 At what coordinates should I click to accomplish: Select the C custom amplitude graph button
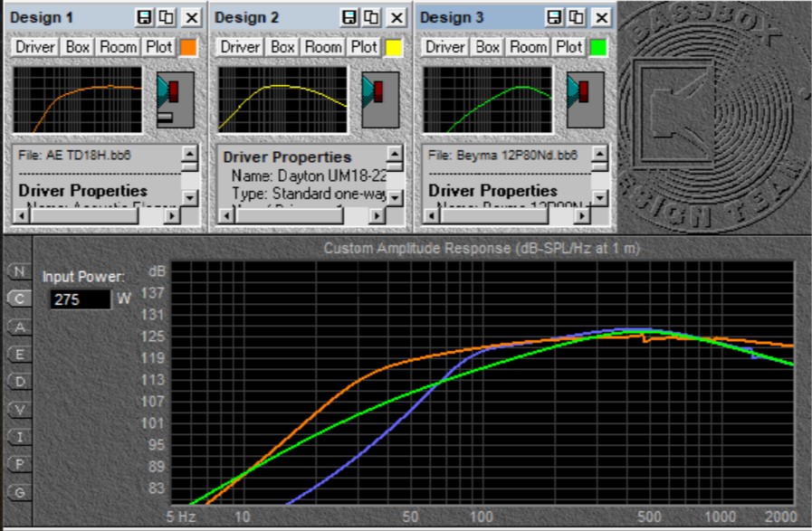(20, 299)
